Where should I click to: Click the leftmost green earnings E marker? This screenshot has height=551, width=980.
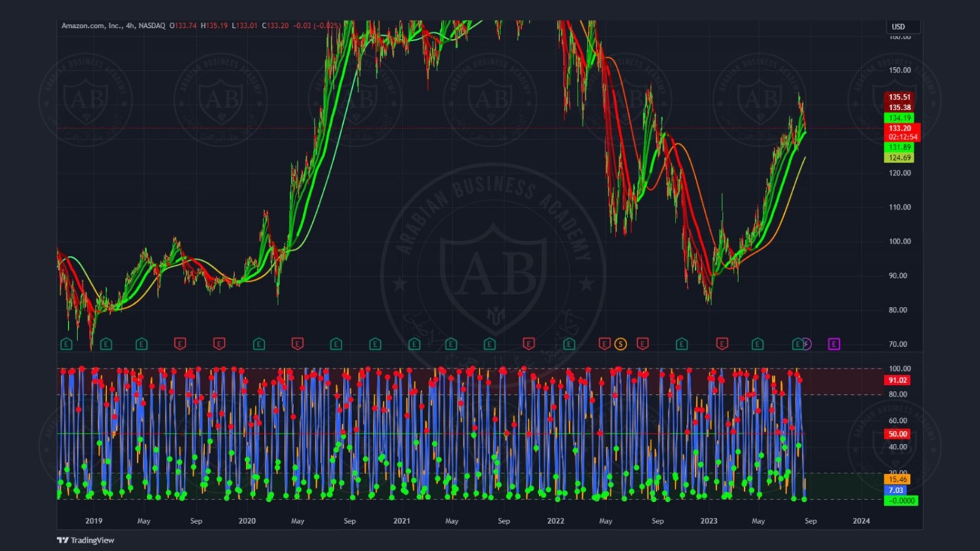click(x=66, y=344)
